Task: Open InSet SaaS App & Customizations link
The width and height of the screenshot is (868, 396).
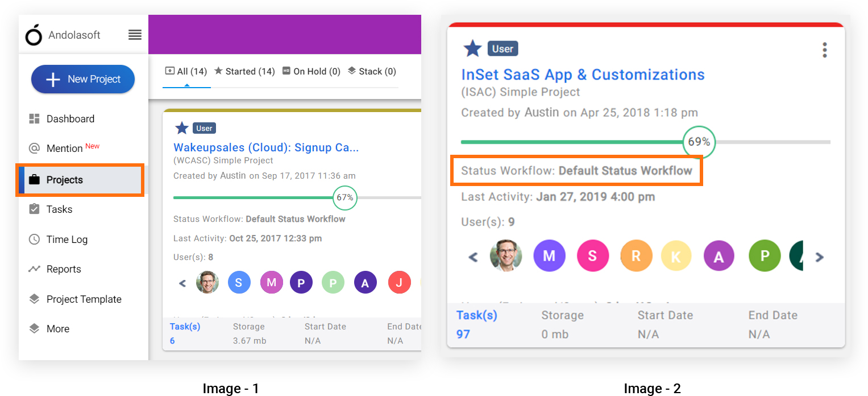Action: tap(583, 75)
